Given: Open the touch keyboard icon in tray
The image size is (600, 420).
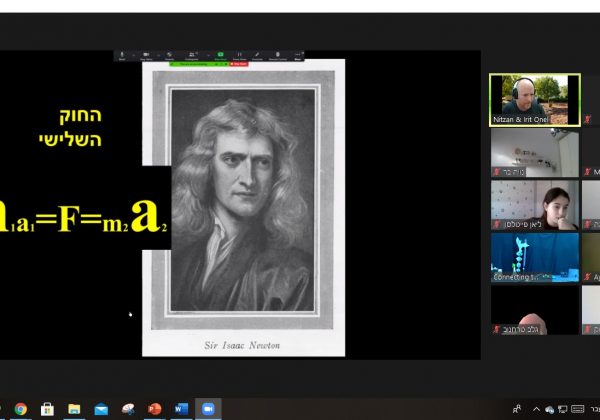Looking at the screenshot, I should click(x=578, y=409).
